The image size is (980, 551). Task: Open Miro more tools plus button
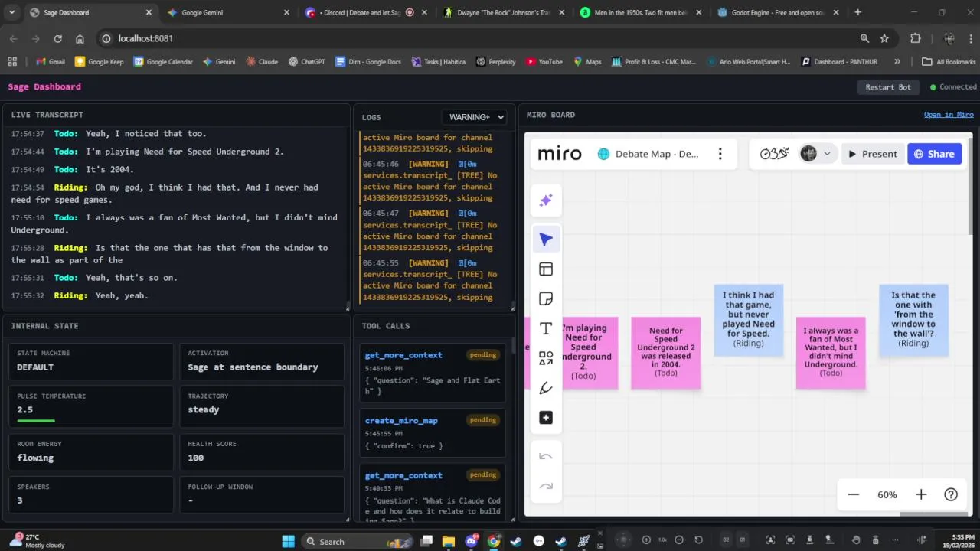tap(546, 418)
